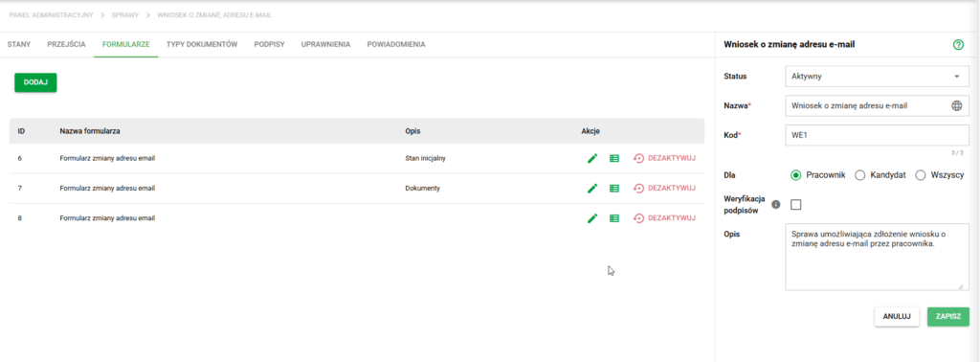Switch to the PRZEJŚCIA tab

66,44
